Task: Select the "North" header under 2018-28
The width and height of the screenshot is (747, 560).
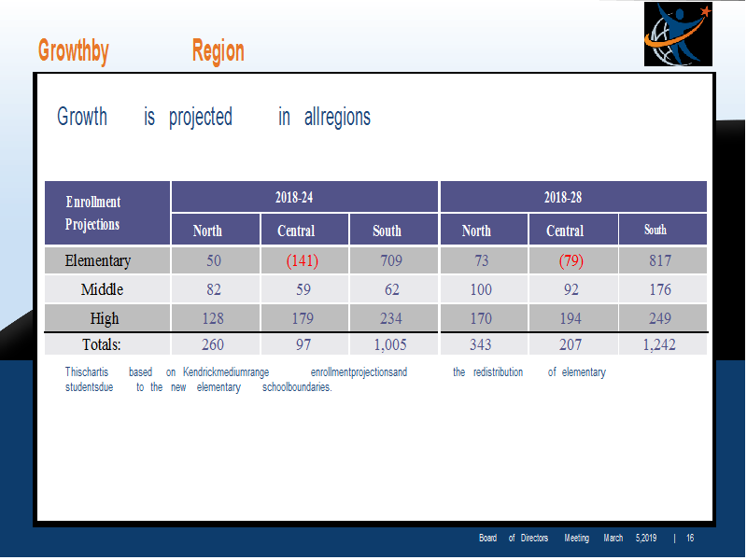Action: tap(484, 230)
